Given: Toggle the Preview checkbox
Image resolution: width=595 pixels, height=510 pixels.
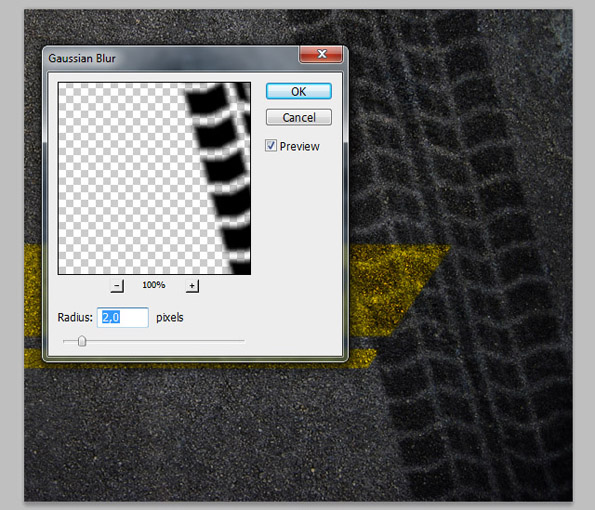Looking at the screenshot, I should tap(271, 146).
